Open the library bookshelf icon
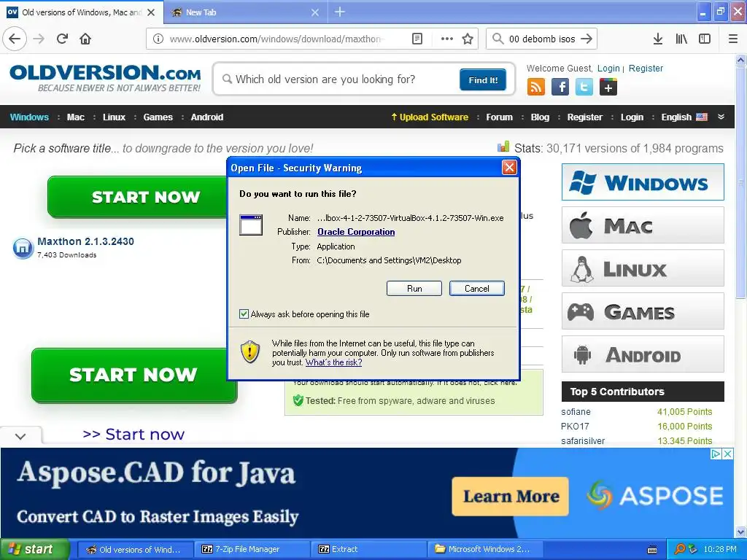747x560 pixels. pos(681,39)
